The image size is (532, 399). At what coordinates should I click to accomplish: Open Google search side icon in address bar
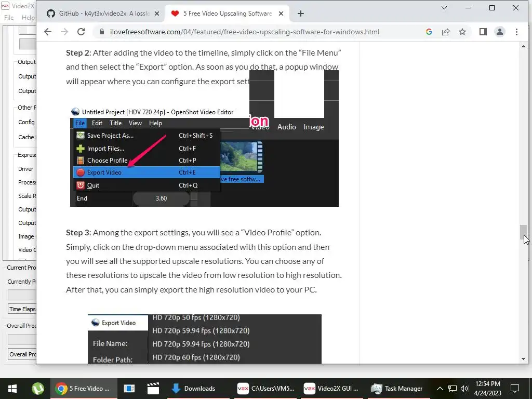[429, 32]
